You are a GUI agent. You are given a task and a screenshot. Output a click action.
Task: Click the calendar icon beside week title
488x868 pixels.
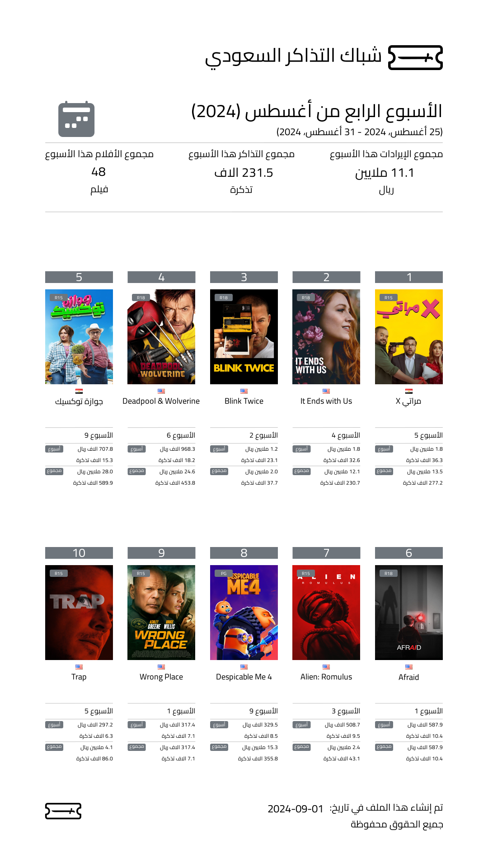[x=76, y=119]
